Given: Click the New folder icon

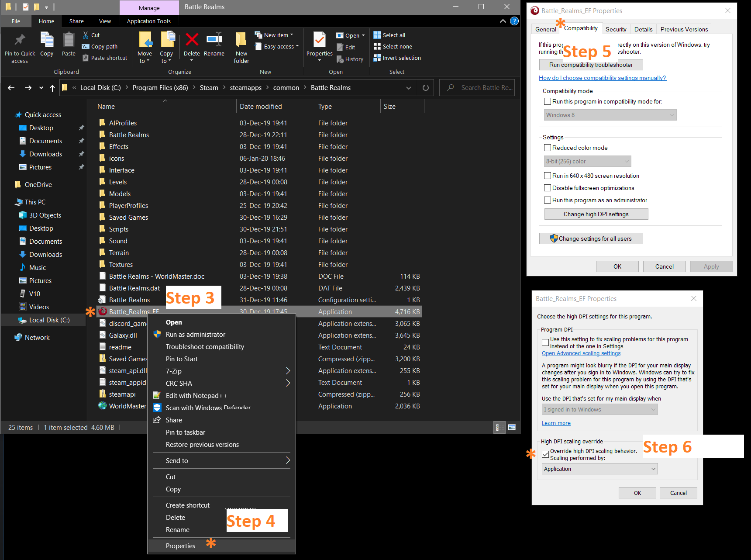Looking at the screenshot, I should coord(241,40).
